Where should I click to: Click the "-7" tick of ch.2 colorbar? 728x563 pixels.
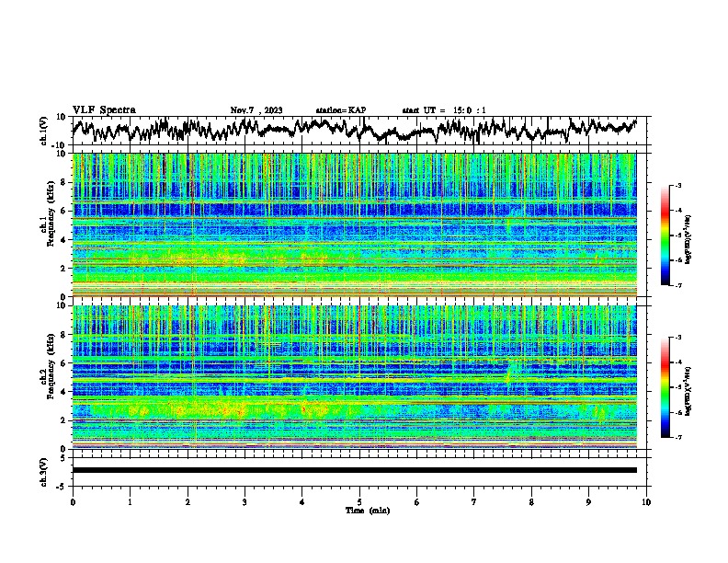(678, 437)
